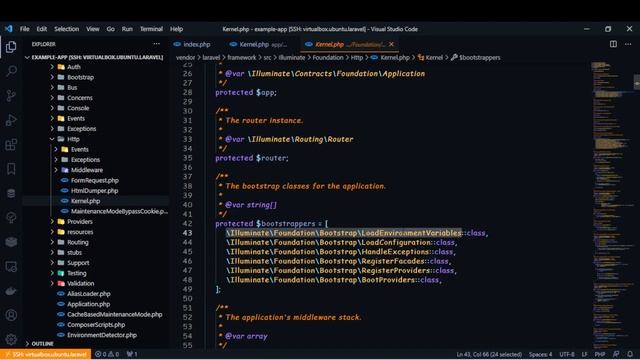This screenshot has height=360, width=640.
Task: Open ComposerScripts.php file
Action: [x=95, y=325]
